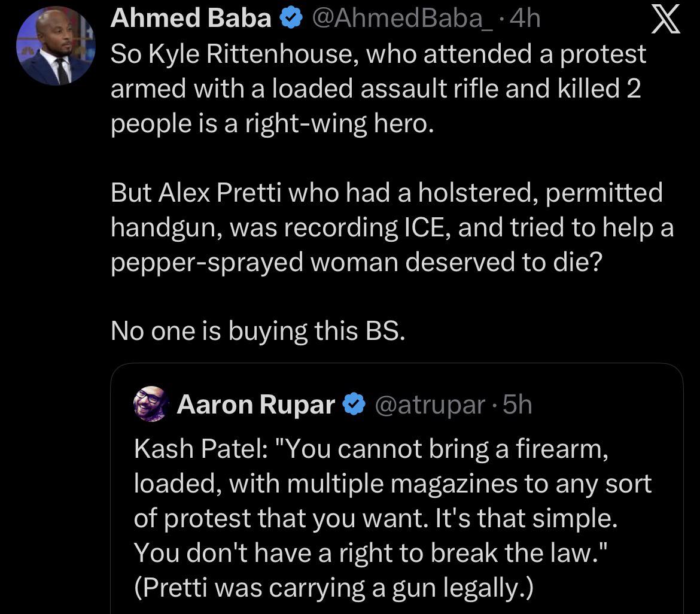Click the line mentioning Kyle Rittenhouse
The height and width of the screenshot is (614, 700).
(x=378, y=54)
